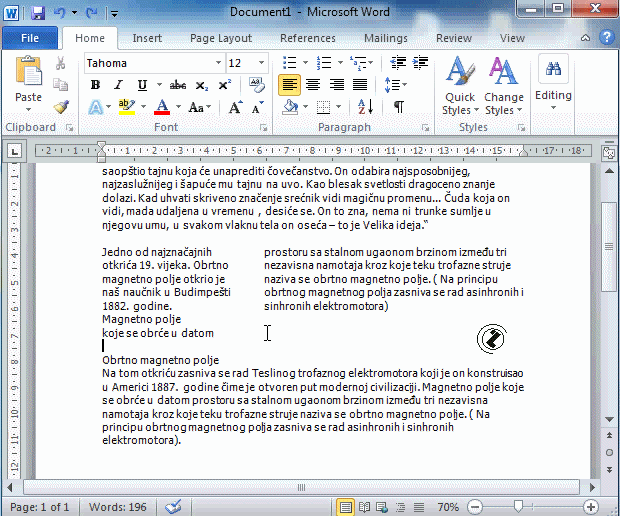Toggle Bold formatting
Viewport: 620px width, 516px height.
pyautogui.click(x=96, y=85)
